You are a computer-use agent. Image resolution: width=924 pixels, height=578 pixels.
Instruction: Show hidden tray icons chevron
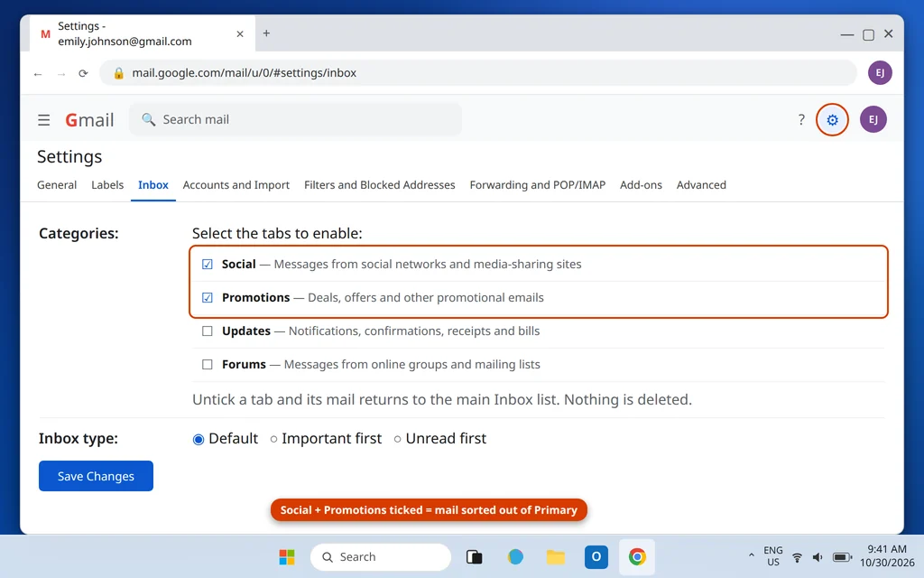tap(751, 555)
